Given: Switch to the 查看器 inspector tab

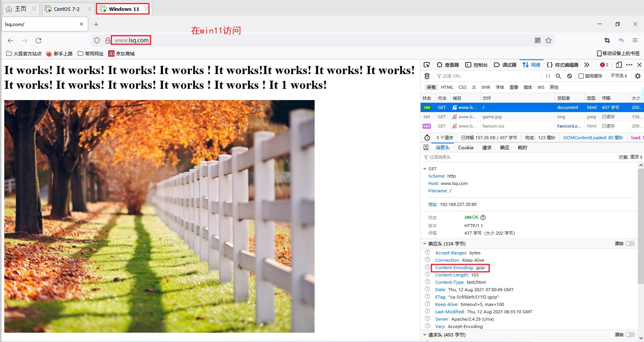Looking at the screenshot, I should point(448,65).
